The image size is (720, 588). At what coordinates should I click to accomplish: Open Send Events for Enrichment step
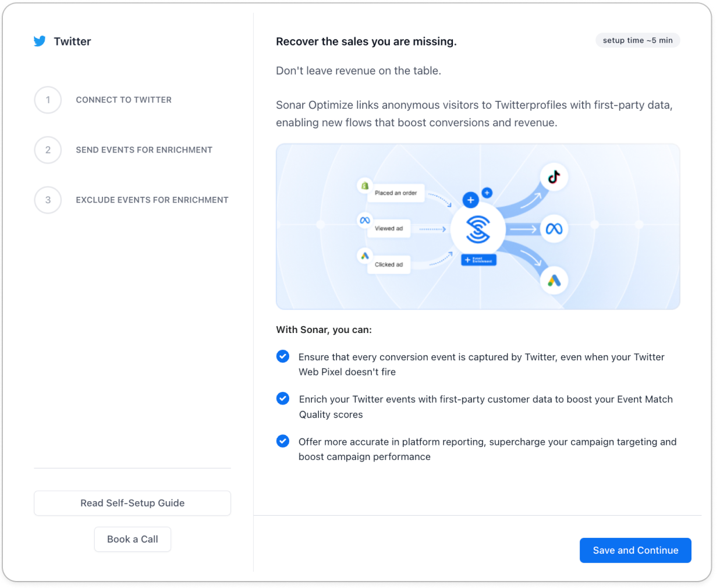144,150
